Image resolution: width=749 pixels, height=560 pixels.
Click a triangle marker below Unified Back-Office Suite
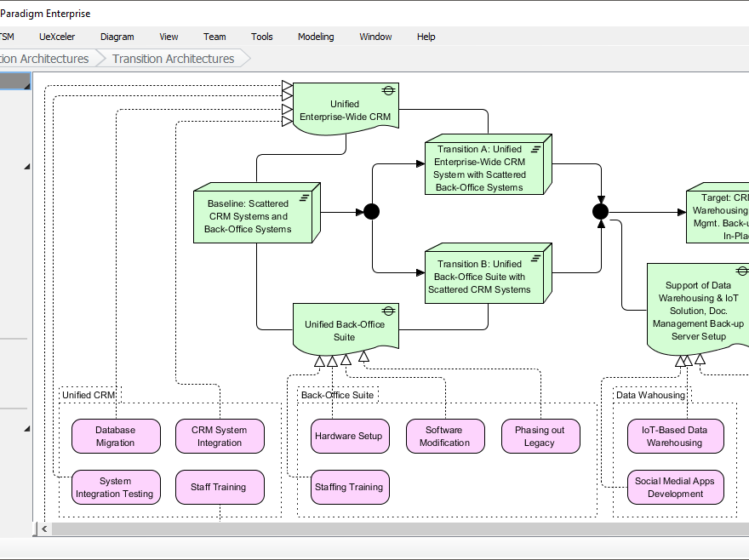(x=332, y=359)
